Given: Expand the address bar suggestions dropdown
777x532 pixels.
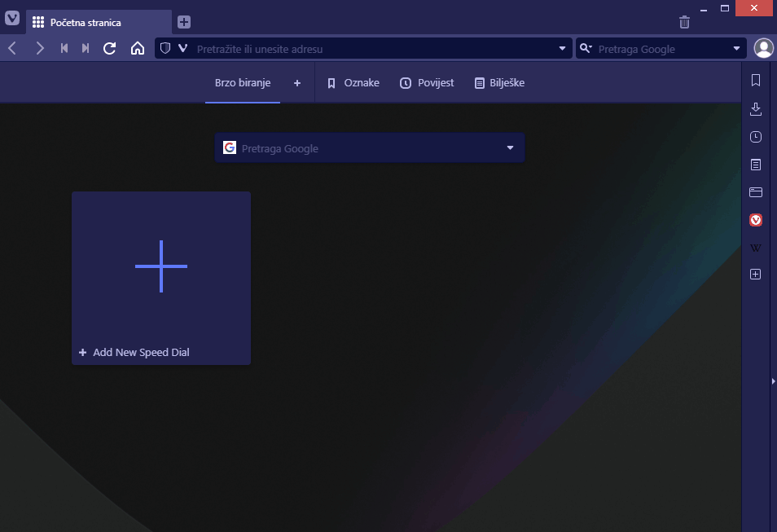Looking at the screenshot, I should [x=561, y=48].
